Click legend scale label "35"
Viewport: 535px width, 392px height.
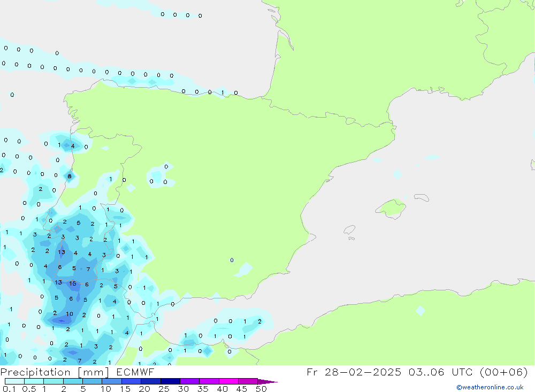203,389
